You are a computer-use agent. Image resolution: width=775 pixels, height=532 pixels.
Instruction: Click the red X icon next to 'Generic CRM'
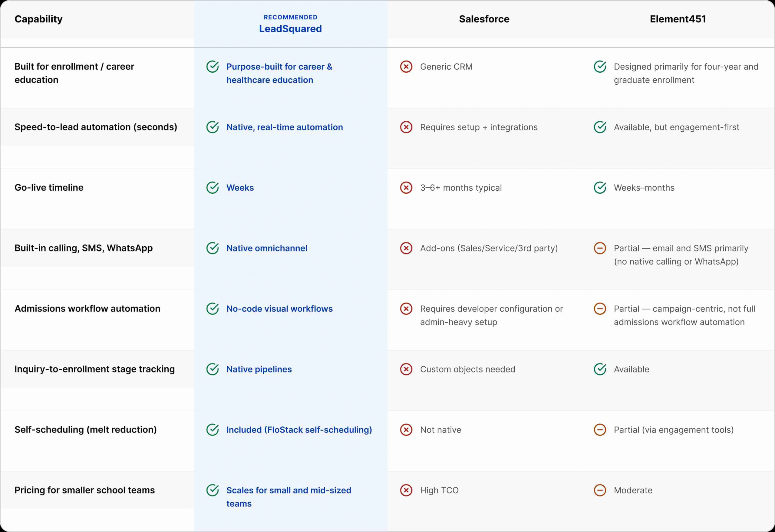(406, 67)
